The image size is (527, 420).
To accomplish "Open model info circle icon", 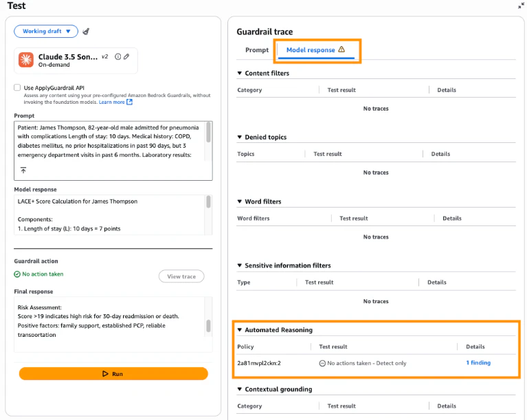I will coord(117,56).
